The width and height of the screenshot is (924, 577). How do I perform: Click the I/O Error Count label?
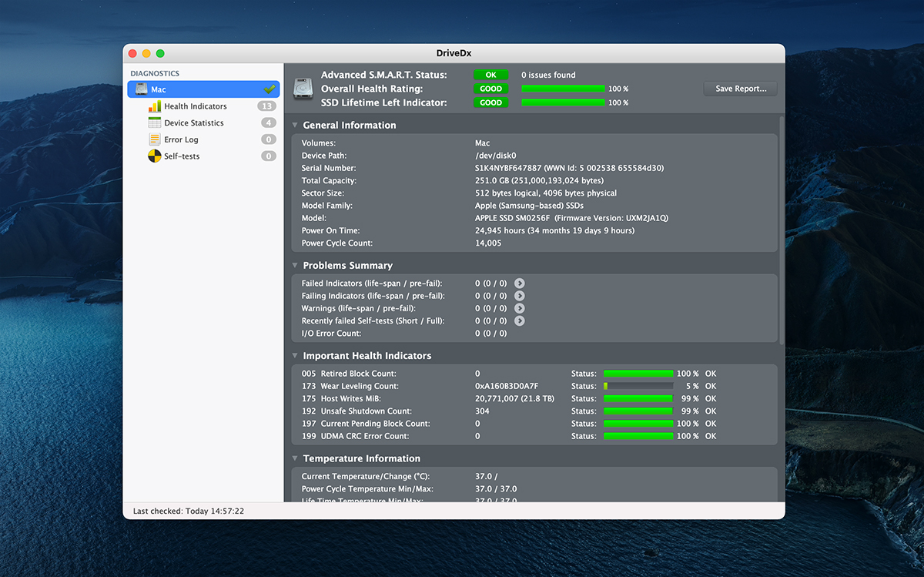click(331, 334)
